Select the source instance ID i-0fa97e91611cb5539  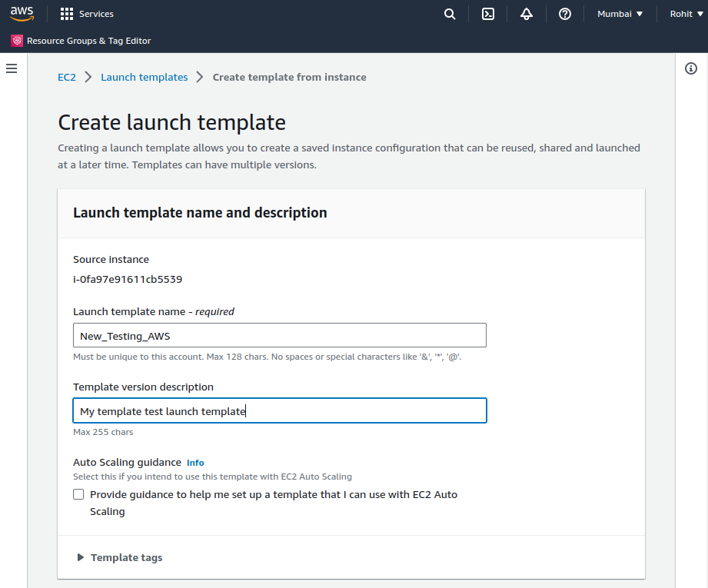pos(128,280)
